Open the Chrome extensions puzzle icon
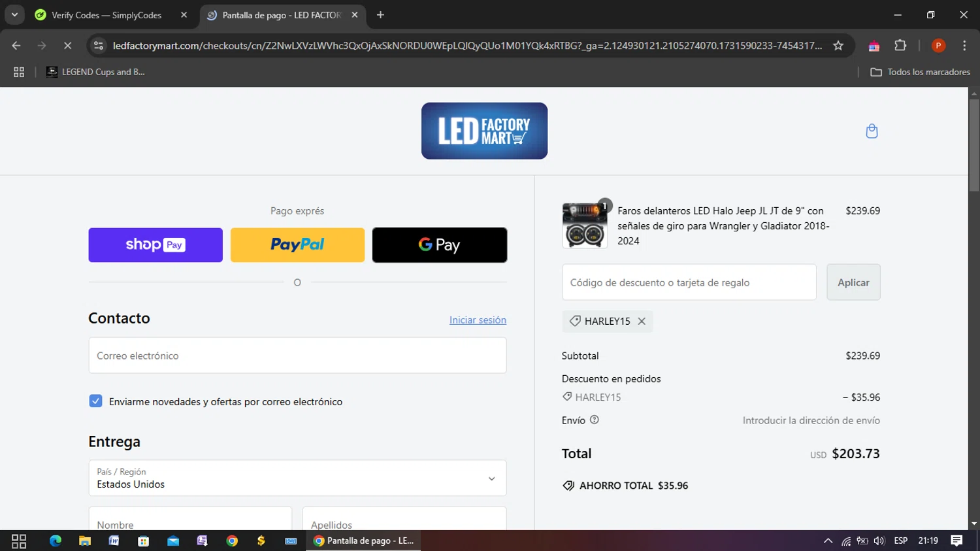This screenshot has height=551, width=980. (x=900, y=45)
